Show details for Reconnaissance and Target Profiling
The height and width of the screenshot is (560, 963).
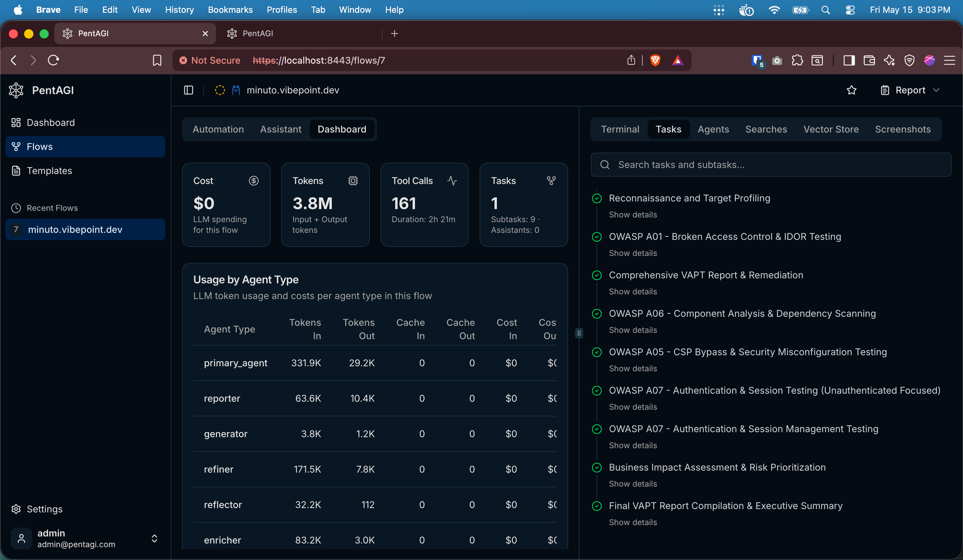click(633, 215)
